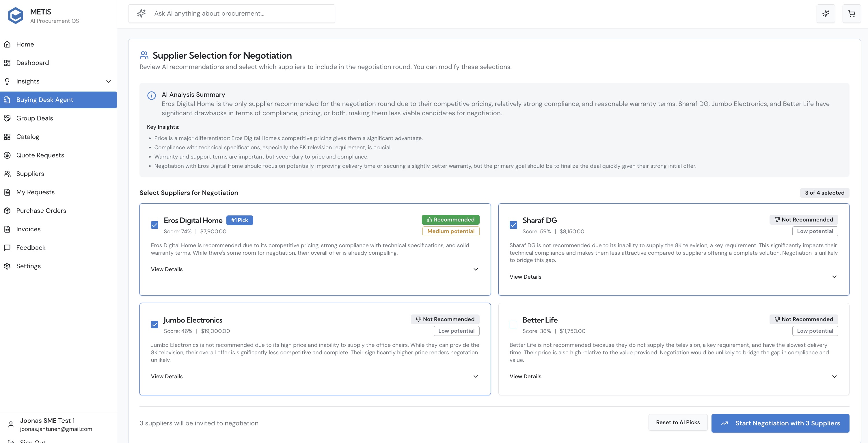Navigate to Quote Requests
Viewport: 868px width, 443px height.
(58, 155)
